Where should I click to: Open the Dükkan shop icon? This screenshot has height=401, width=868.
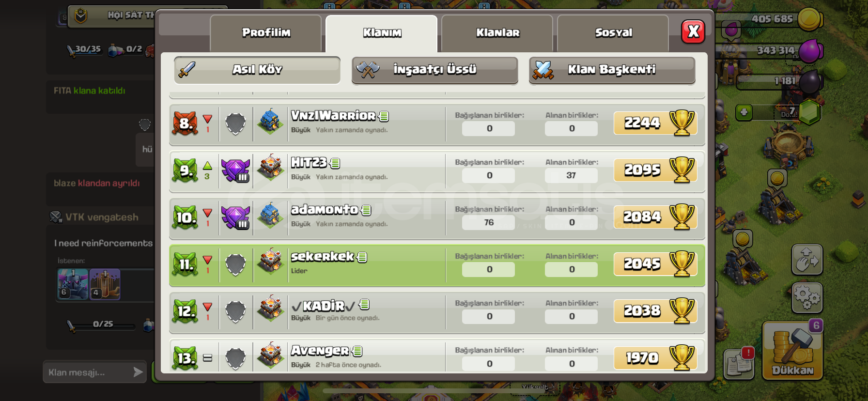coord(792,350)
